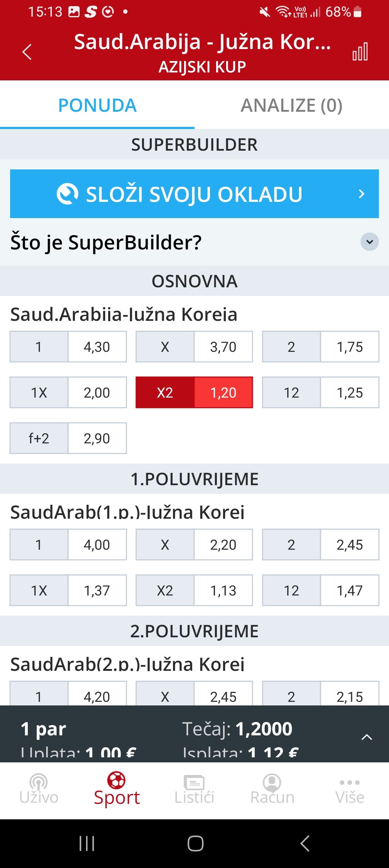Deselect the X2 odds 1,20 bet
The width and height of the screenshot is (389, 868).
click(x=194, y=393)
